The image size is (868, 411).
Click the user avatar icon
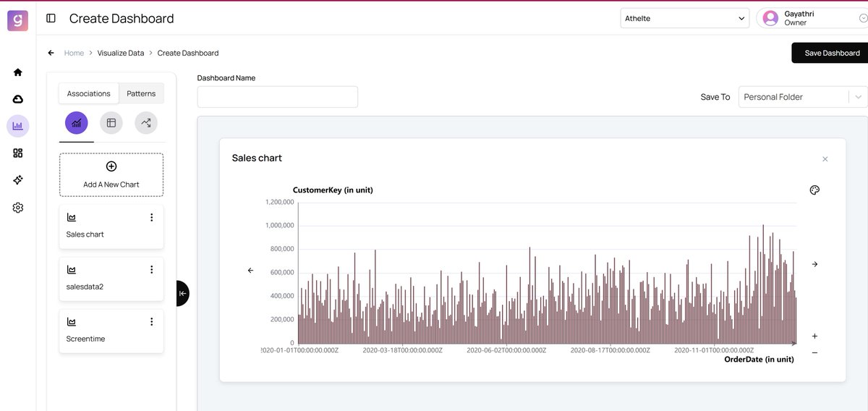[770, 18]
